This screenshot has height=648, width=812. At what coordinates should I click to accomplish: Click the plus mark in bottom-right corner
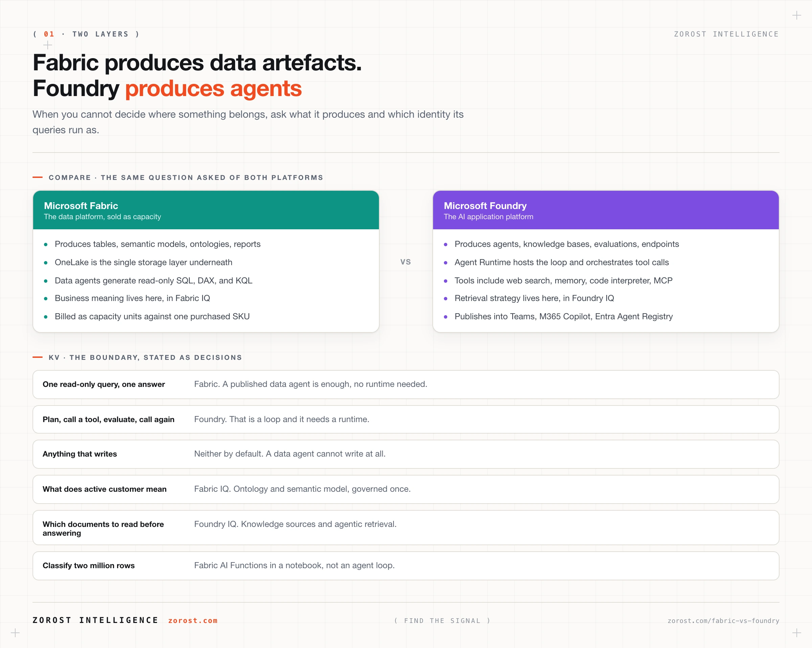[x=796, y=633]
